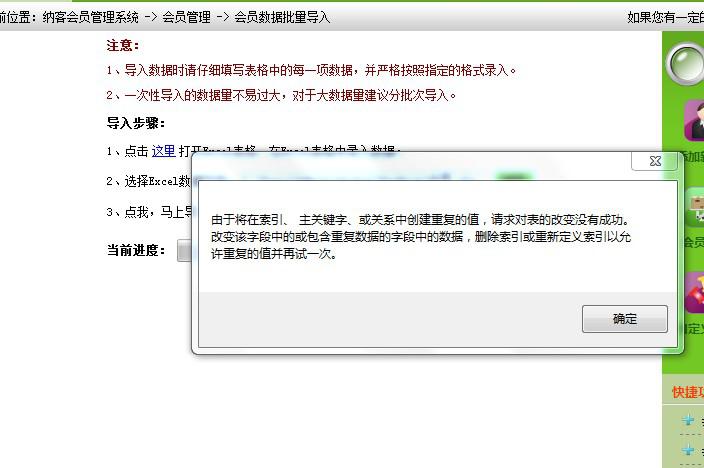Image resolution: width=704 pixels, height=468 pixels.
Task: Expand the first blue plus shortcut
Action: (688, 420)
